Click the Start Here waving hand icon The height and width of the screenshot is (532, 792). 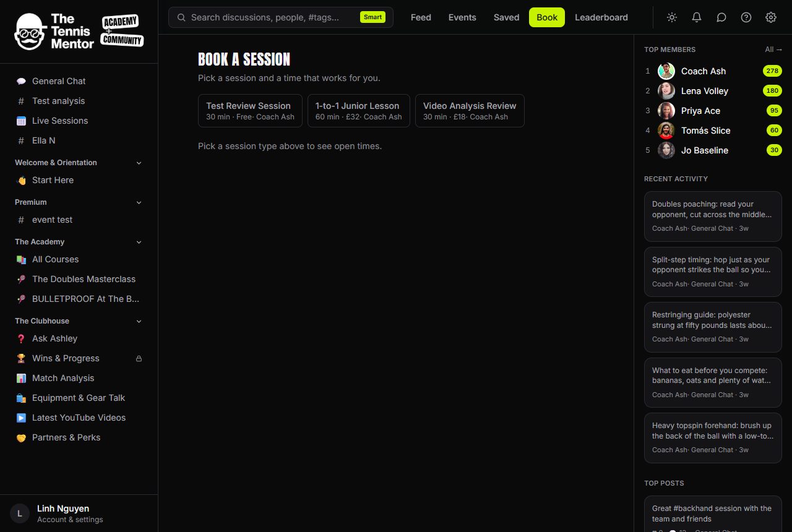click(x=21, y=180)
